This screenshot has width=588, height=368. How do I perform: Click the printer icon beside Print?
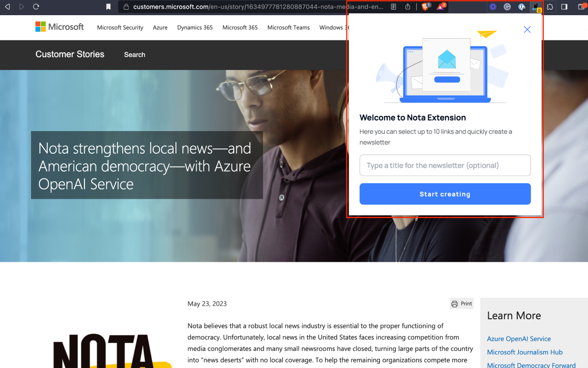click(455, 304)
